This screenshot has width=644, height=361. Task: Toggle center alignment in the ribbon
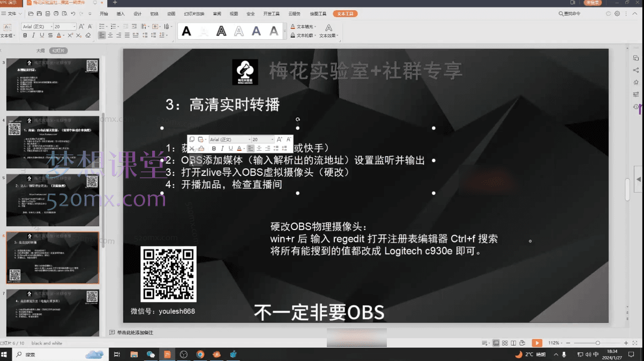point(110,35)
